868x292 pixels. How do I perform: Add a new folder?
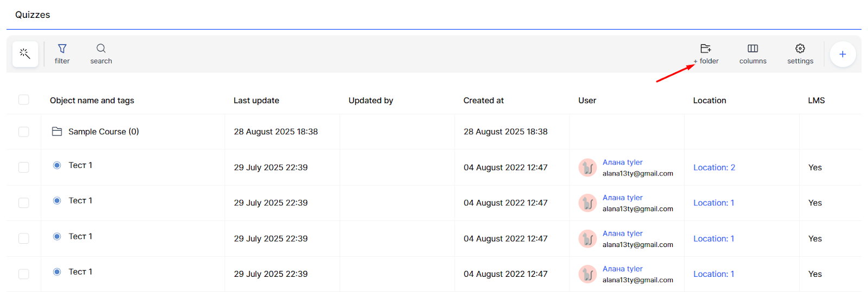pyautogui.click(x=706, y=54)
